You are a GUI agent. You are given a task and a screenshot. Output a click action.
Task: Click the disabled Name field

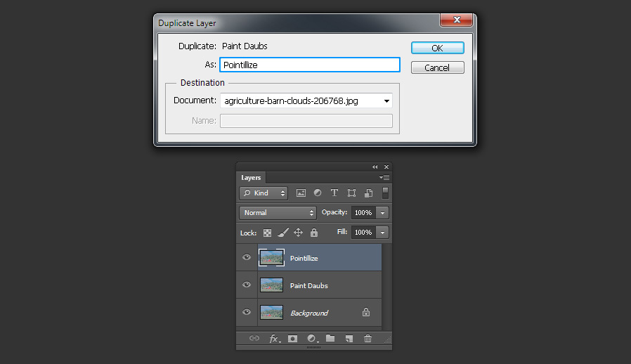(306, 121)
